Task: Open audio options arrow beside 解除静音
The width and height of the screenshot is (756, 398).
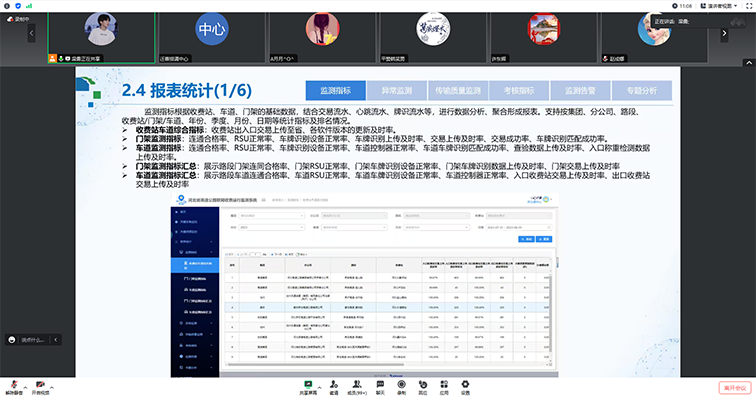Action: point(25,387)
